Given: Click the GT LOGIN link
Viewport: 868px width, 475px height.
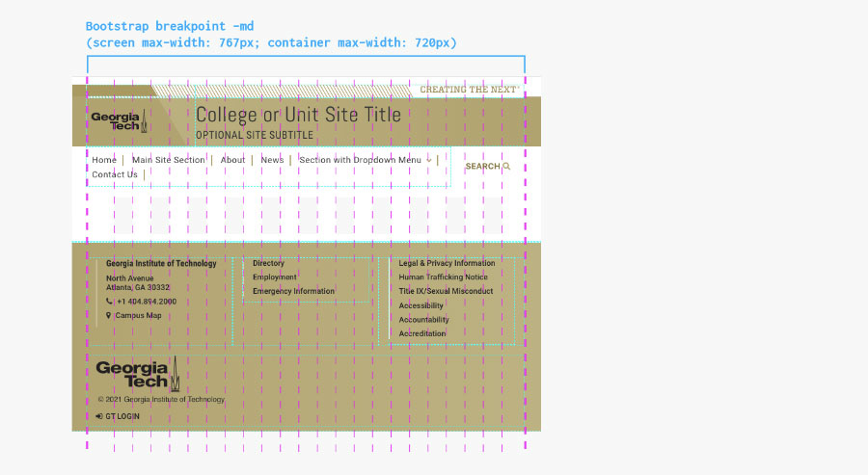Looking at the screenshot, I should (x=122, y=416).
